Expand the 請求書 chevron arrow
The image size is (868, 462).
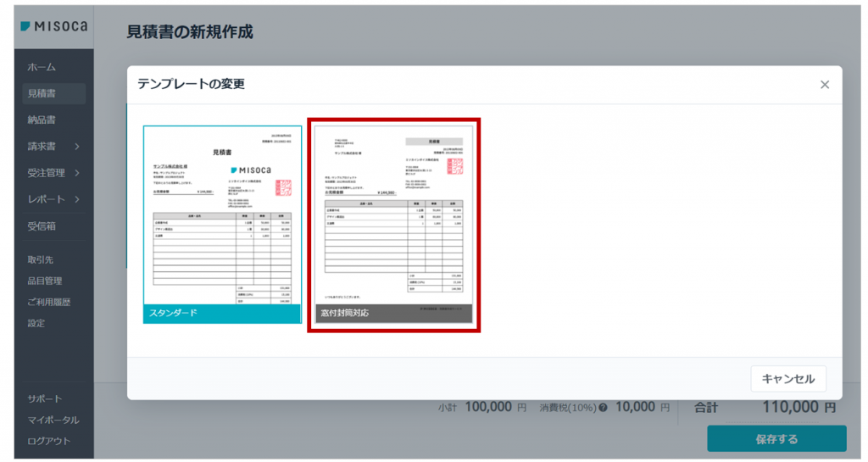click(77, 147)
